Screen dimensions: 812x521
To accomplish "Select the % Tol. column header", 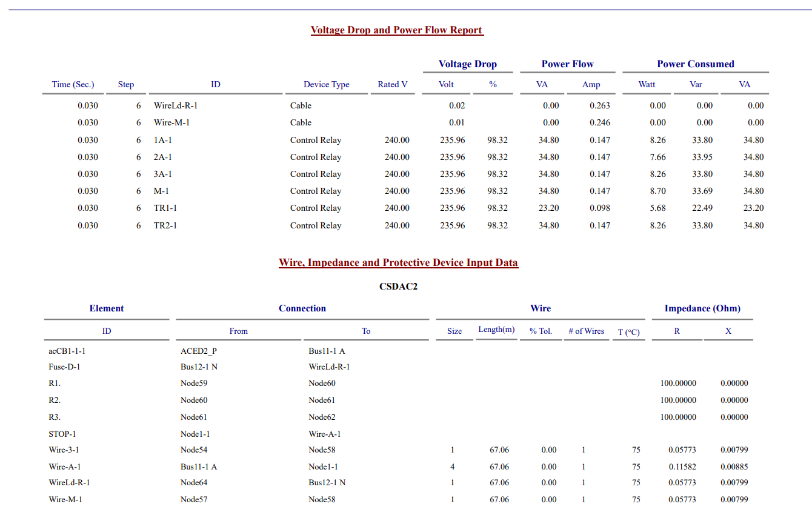I will [x=541, y=331].
